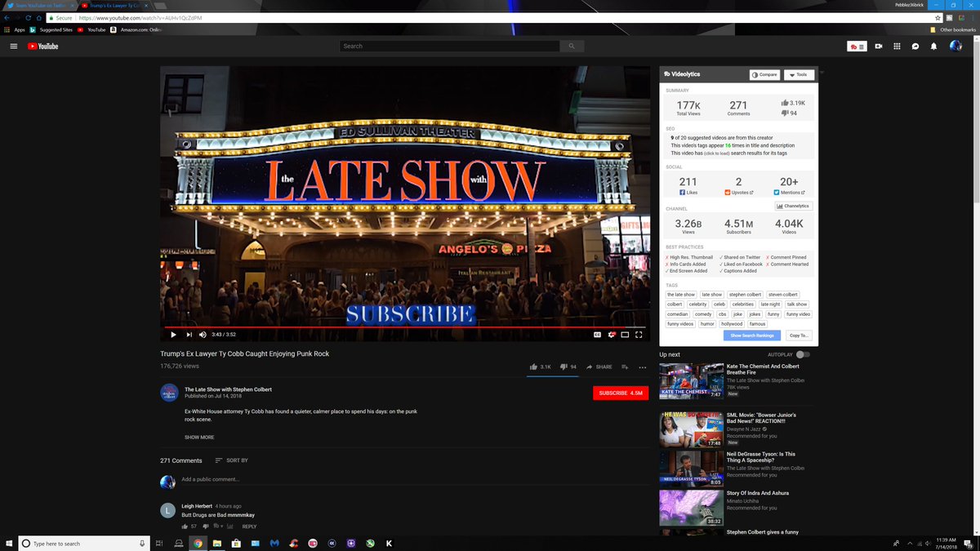Open Story Of Indra And Ashura thumbnail
This screenshot has height=551, width=980.
coord(692,508)
